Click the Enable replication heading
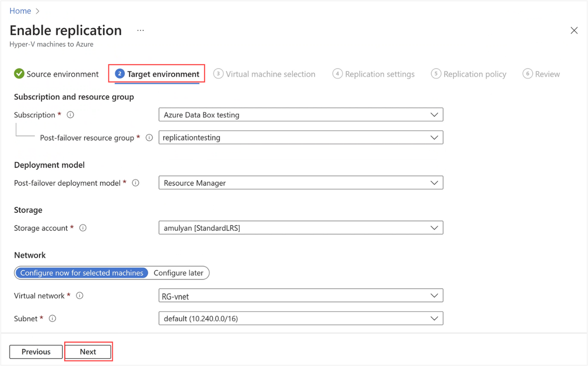Screen dimensions: 588x366 point(66,30)
